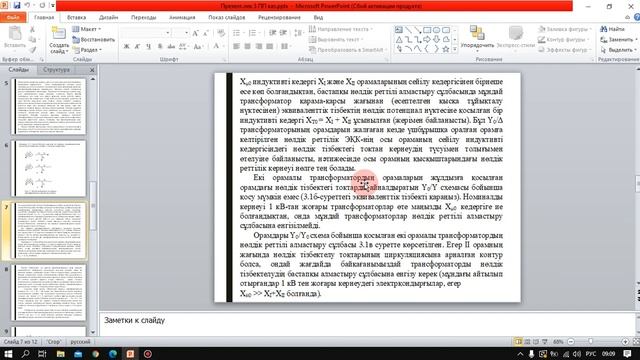Viewport: 640px width, 360px height.
Task: Open Заменить replace option
Action: pos(619,40)
